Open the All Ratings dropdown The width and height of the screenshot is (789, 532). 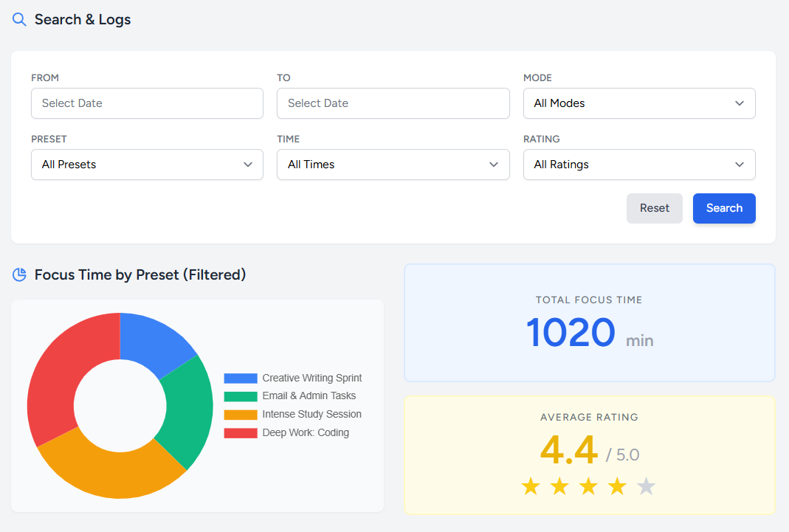tap(638, 165)
